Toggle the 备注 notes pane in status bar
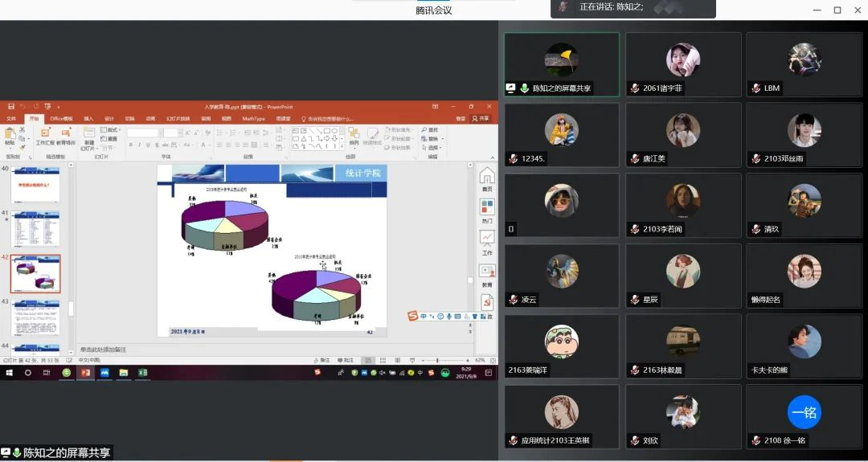Viewport: 868px width, 462px height. [322, 360]
